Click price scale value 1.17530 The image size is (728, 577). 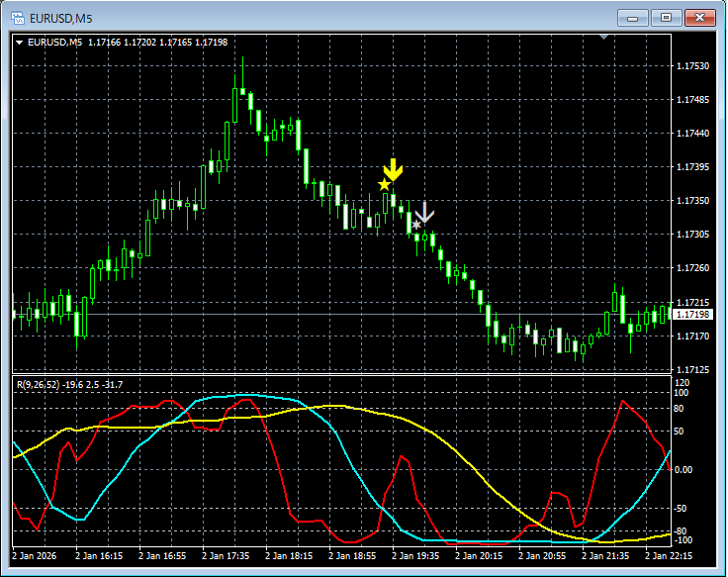[x=692, y=66]
